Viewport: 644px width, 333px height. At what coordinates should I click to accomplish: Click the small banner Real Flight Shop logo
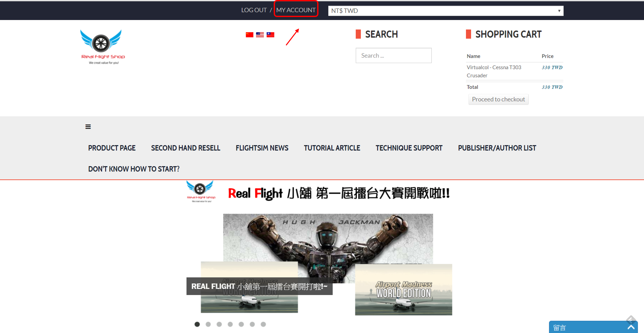(x=201, y=192)
